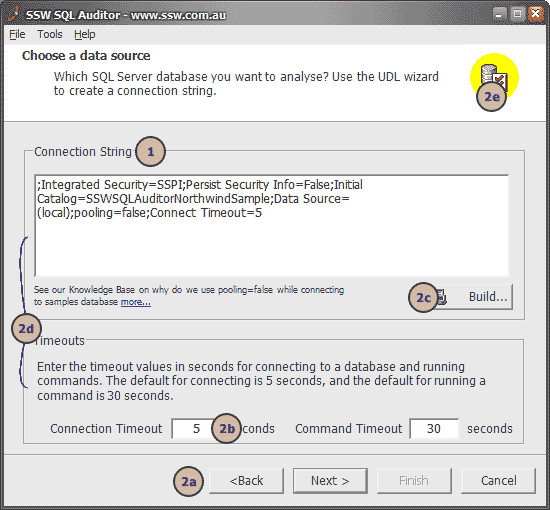Click the 2a callout circle
The height and width of the screenshot is (510, 550).
pos(189,481)
